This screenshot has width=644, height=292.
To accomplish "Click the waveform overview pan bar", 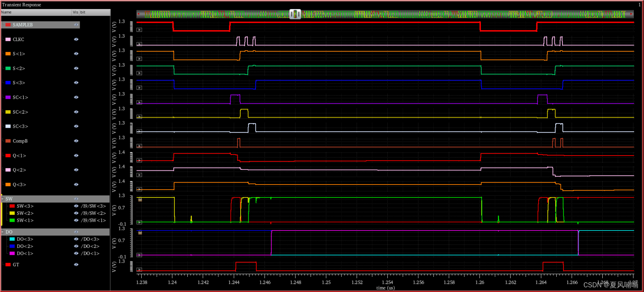I will 385,14.
